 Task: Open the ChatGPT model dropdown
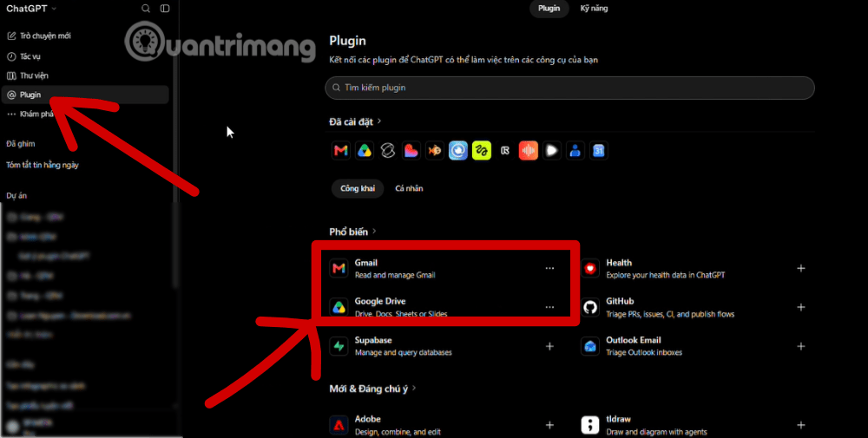31,9
